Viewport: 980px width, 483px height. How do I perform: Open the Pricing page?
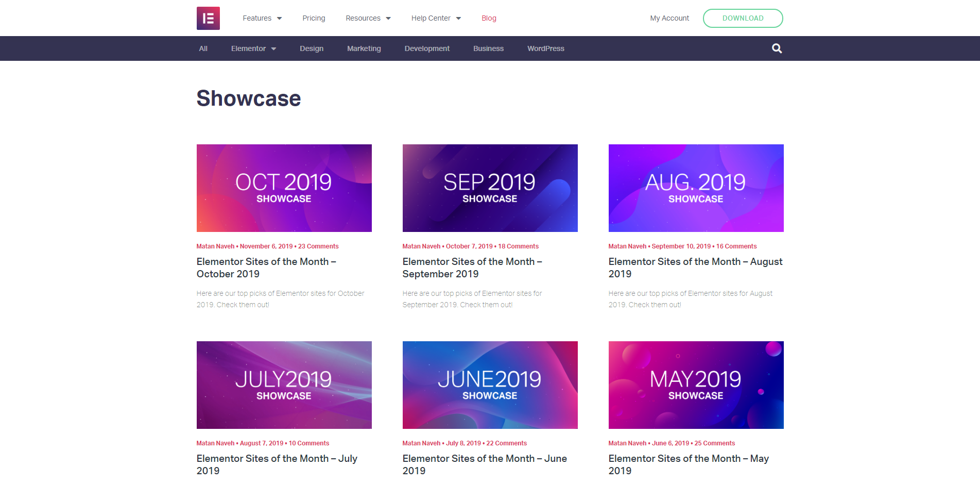tap(314, 18)
